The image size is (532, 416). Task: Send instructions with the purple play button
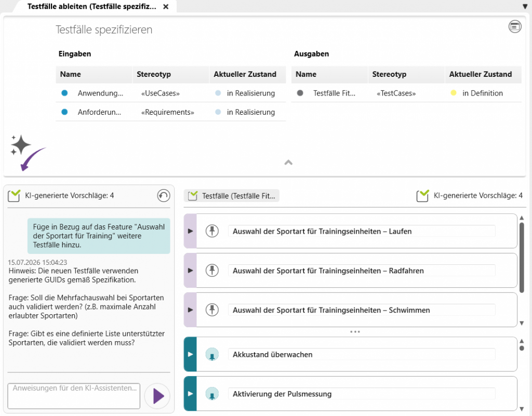[157, 396]
